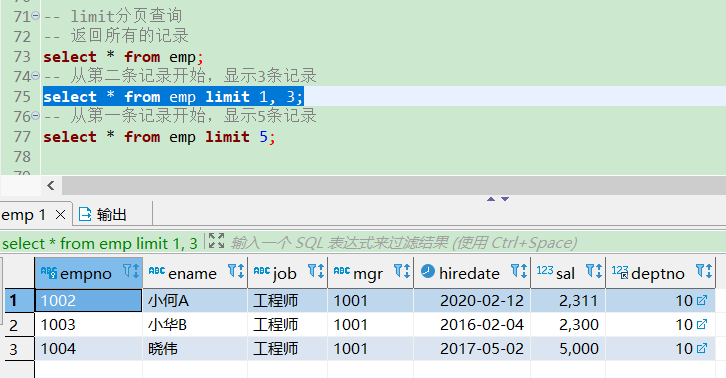
Task: Select the job cell 工程师 in row 1003
Action: 288,325
